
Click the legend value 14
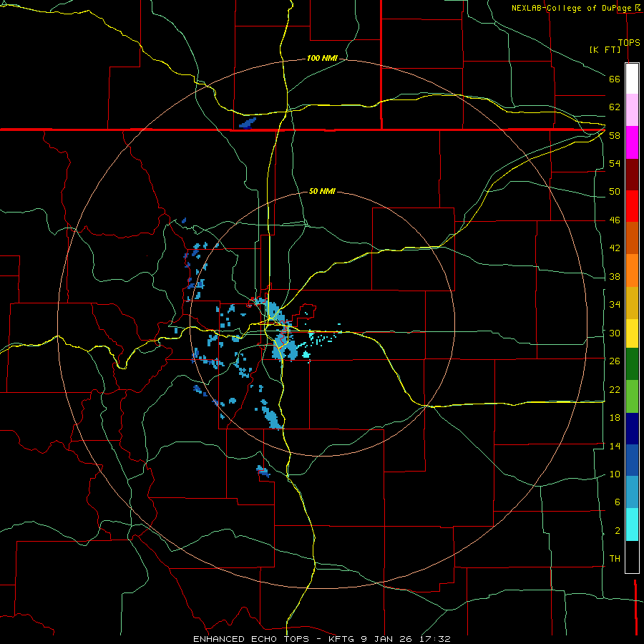(x=615, y=446)
